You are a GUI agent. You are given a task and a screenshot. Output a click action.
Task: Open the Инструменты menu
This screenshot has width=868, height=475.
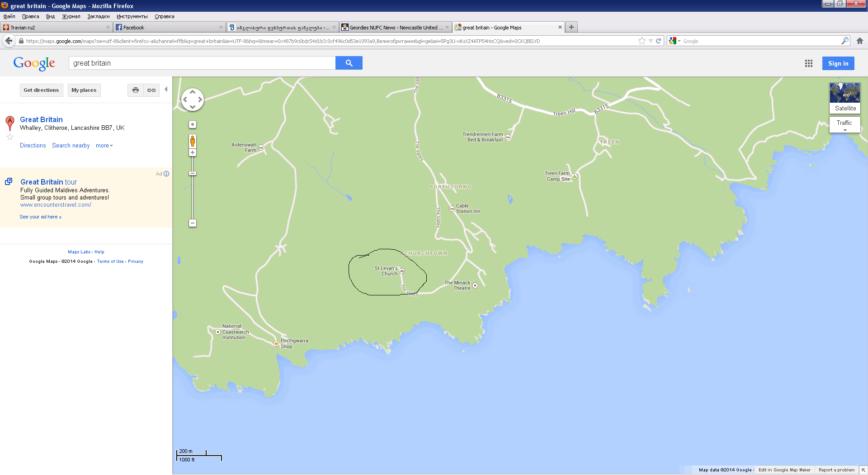[x=132, y=16]
